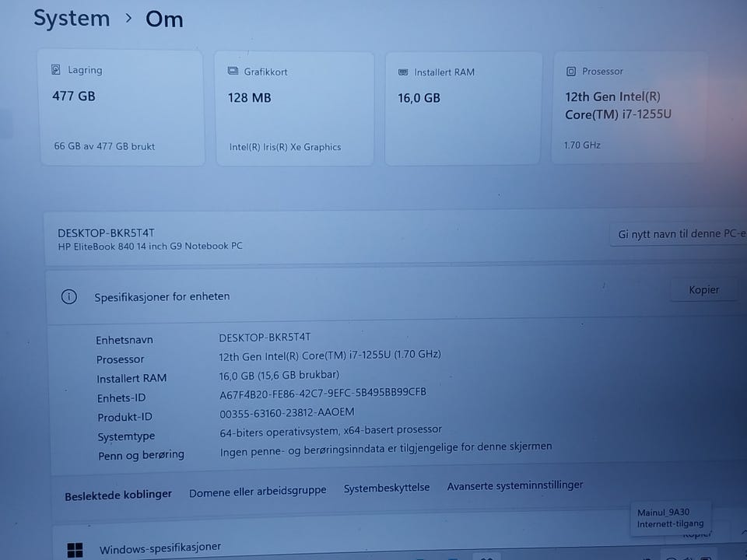Click the Systemtype label
747x560 pixels.
point(126,436)
